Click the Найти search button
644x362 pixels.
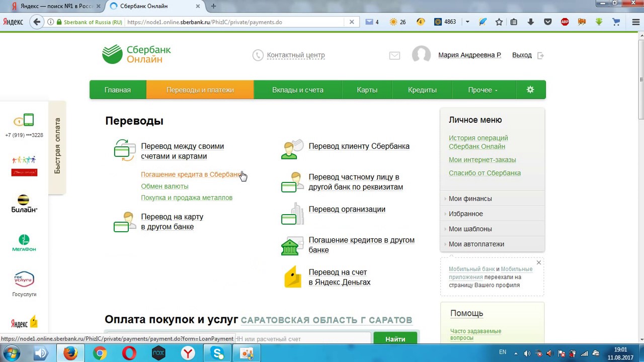pos(395,338)
